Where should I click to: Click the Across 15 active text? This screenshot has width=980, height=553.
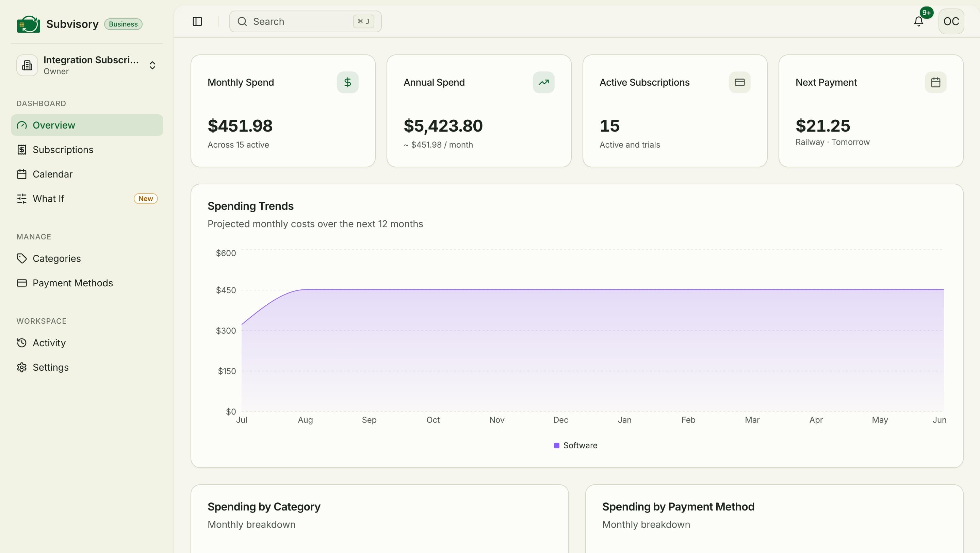(x=238, y=145)
